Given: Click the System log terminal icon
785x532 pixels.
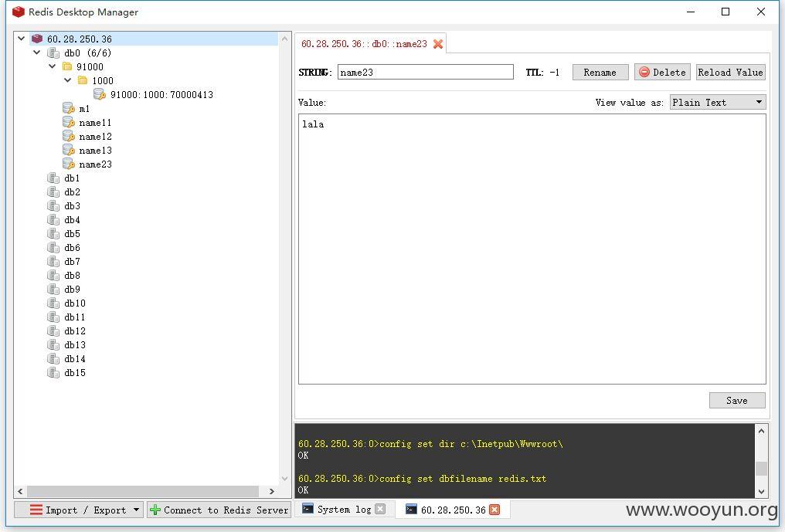Looking at the screenshot, I should 308,509.
